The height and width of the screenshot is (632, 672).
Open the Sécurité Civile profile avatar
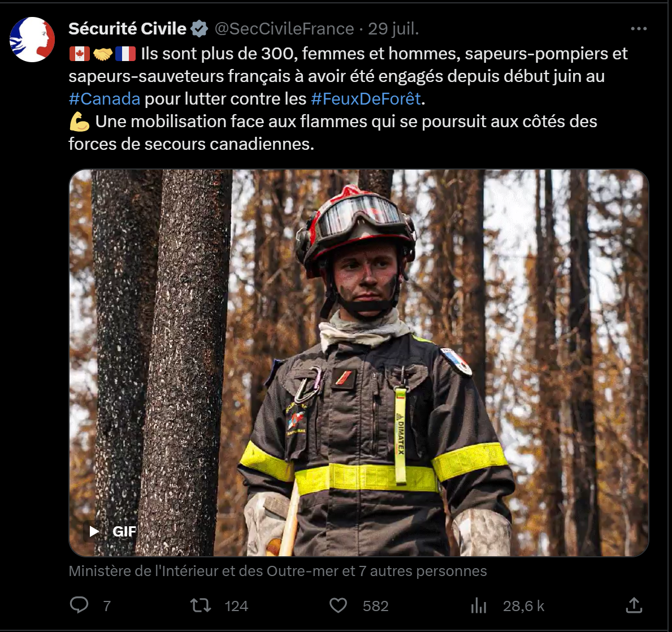point(32,40)
